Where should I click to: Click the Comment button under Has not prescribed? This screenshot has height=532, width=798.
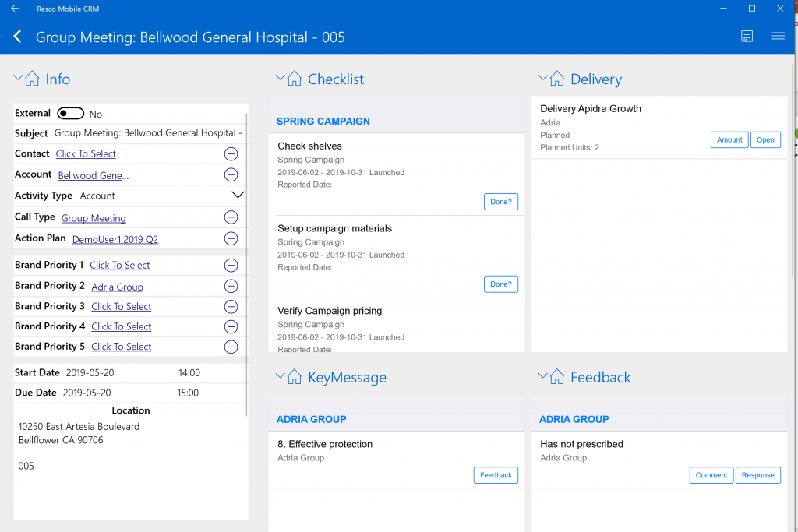pyautogui.click(x=711, y=475)
